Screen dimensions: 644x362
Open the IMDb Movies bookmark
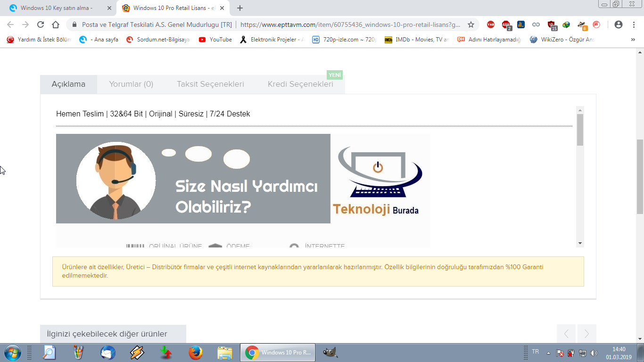click(x=417, y=40)
